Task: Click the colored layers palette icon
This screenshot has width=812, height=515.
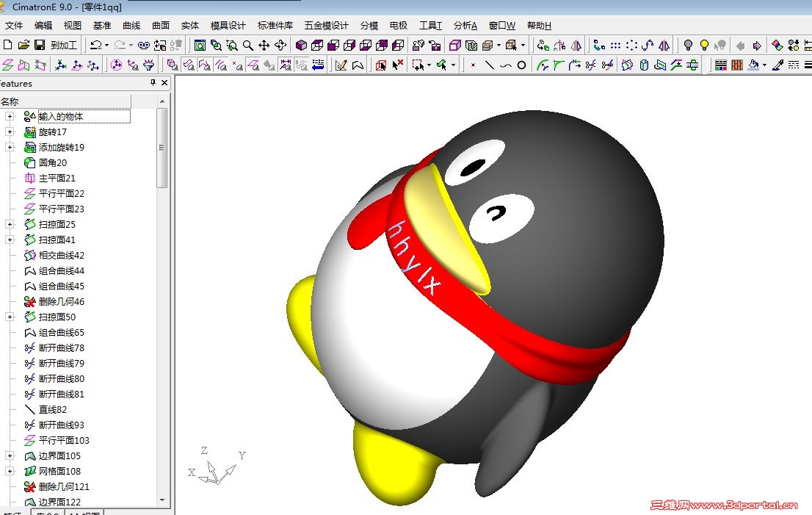Action: 721,65
